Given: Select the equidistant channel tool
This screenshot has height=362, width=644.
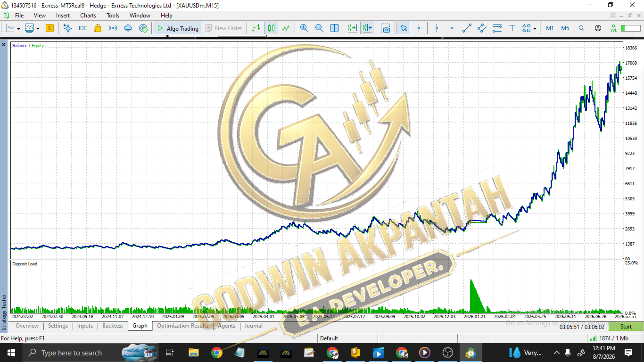Looking at the screenshot, I should pos(482,28).
